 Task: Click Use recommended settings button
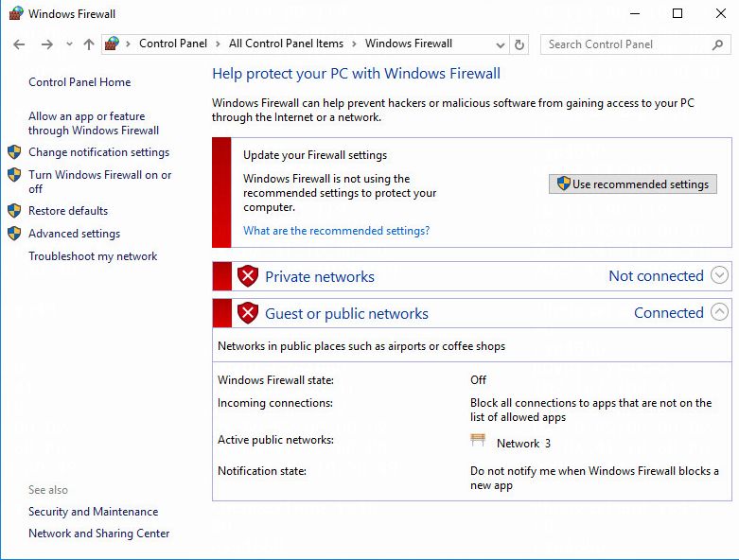coord(632,184)
